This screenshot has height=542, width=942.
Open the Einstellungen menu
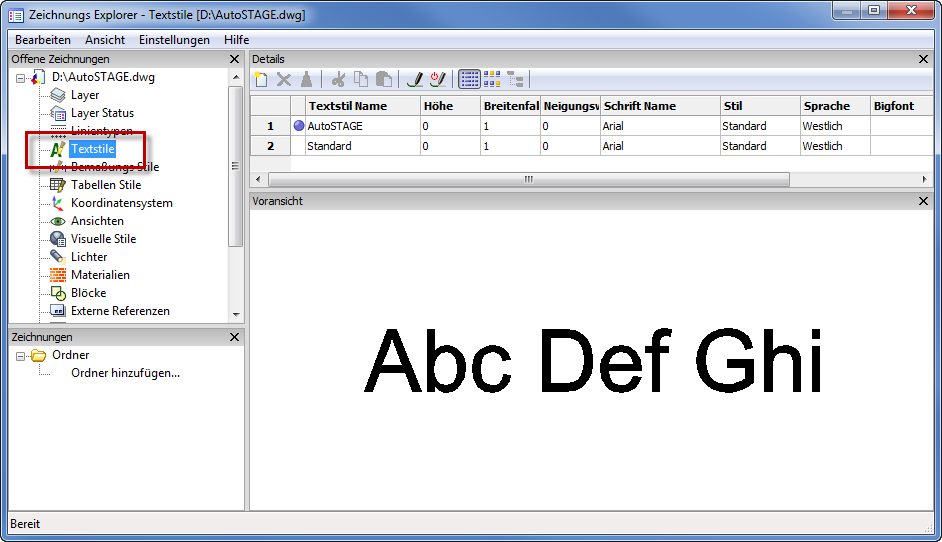tap(174, 40)
